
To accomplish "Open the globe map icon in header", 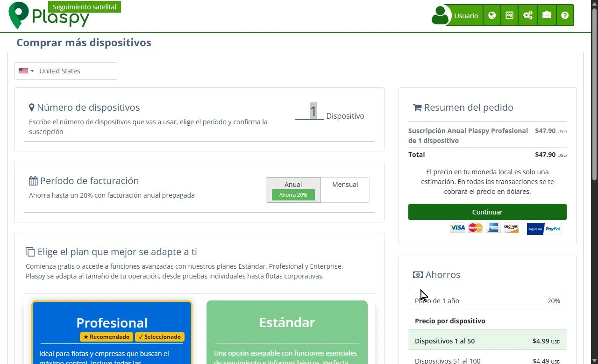I will click(492, 15).
